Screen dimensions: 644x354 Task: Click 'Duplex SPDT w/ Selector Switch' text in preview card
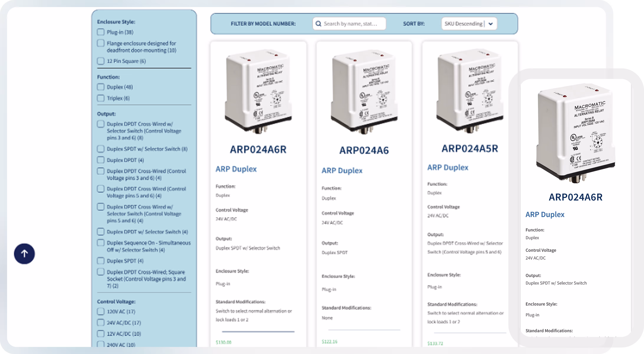556,283
